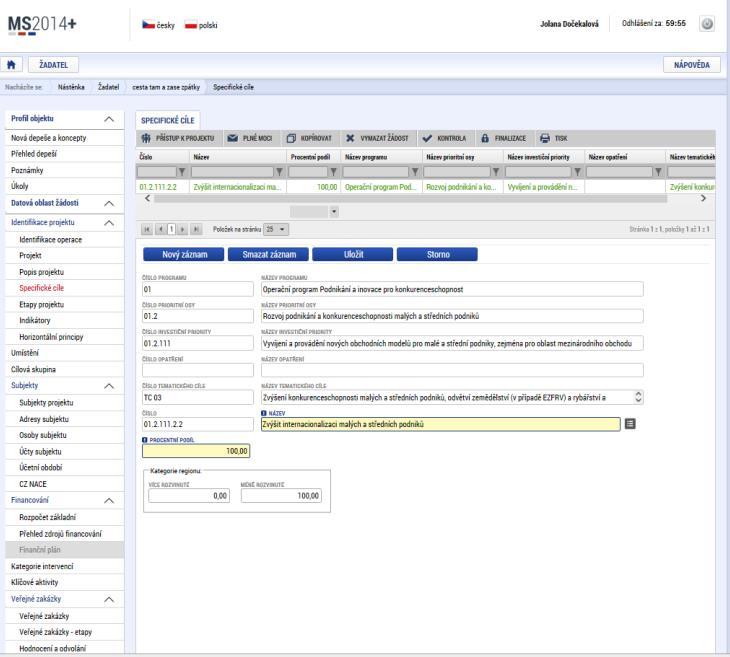Open the Indikátory sidebar item

pos(34,320)
